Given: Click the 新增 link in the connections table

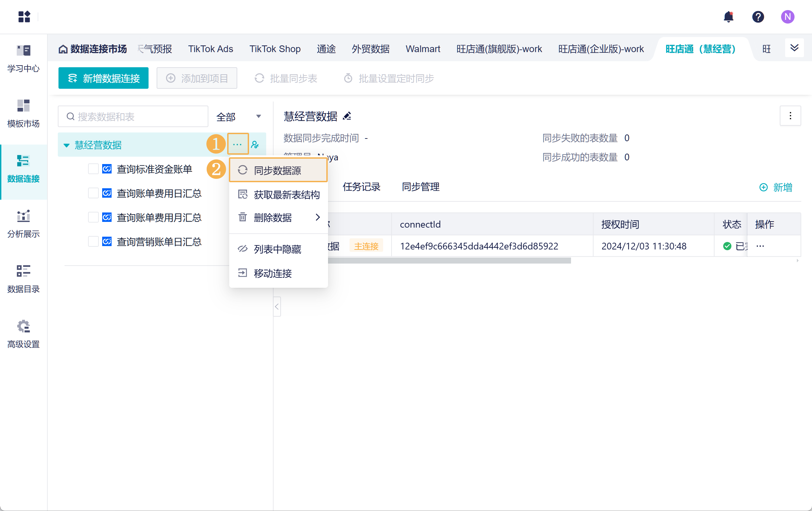Looking at the screenshot, I should click(776, 187).
